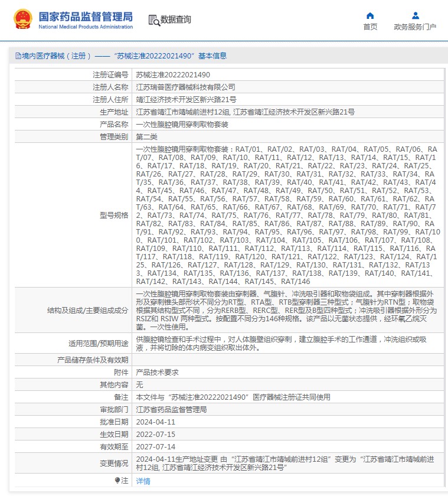Select 江苏瑞普医疗器械科技有限公司 text

click(185, 87)
